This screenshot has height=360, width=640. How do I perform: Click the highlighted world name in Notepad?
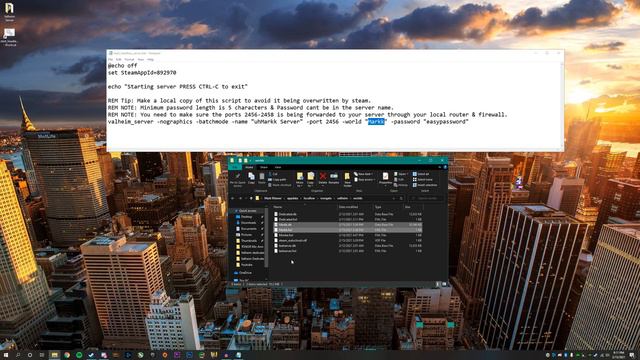point(376,122)
